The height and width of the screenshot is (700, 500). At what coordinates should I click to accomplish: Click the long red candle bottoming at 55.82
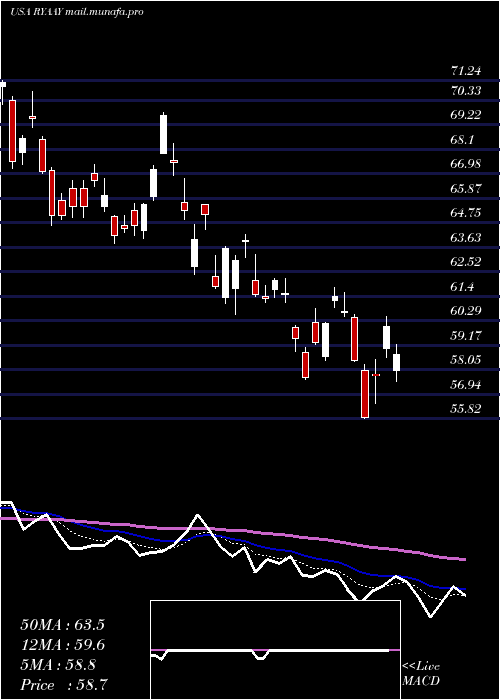(365, 392)
